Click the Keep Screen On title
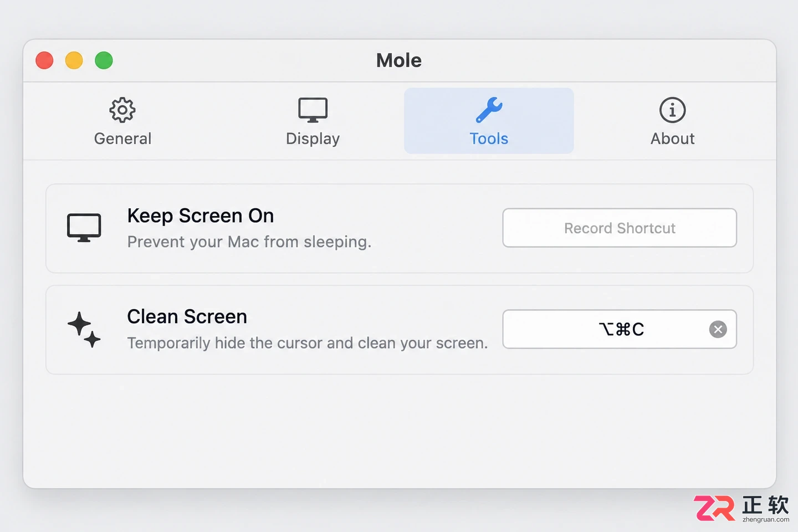 pos(201,216)
